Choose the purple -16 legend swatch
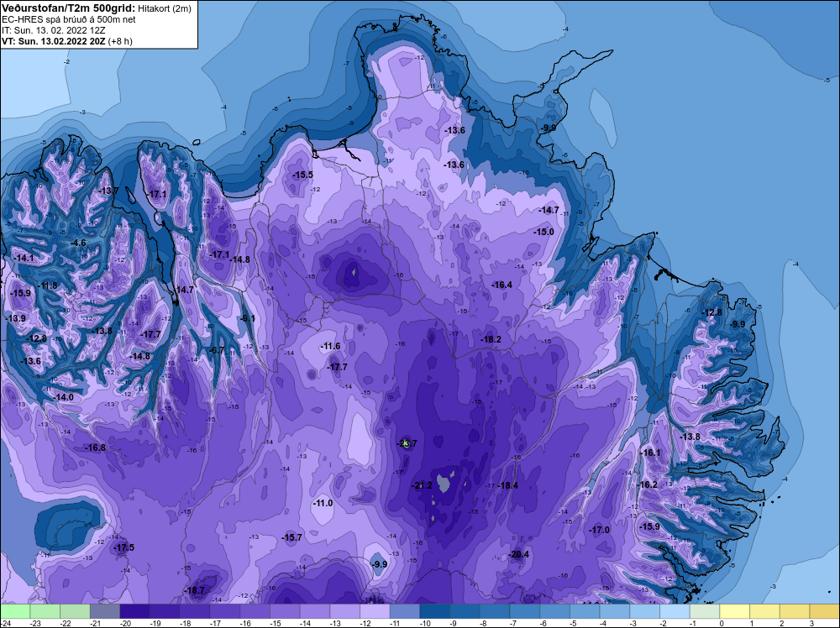Image resolution: width=840 pixels, height=628 pixels. coord(255,611)
